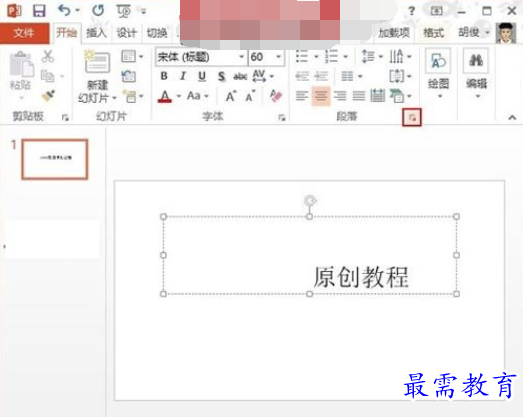Cut selection with scissors icon

pyautogui.click(x=48, y=56)
